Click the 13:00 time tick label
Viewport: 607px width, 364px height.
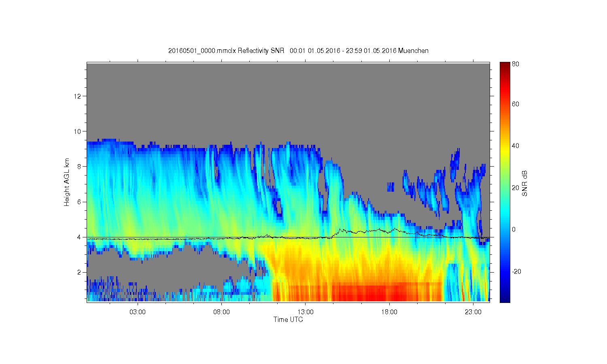point(306,312)
